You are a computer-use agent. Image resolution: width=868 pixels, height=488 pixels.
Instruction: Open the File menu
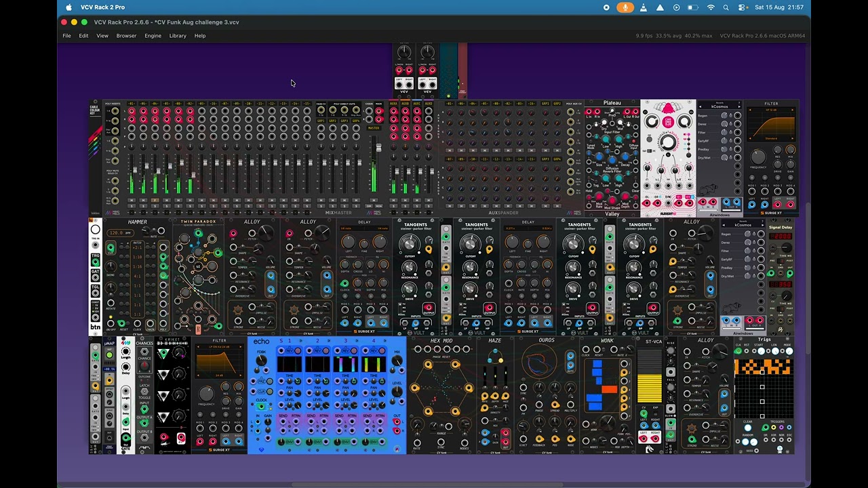[66, 36]
